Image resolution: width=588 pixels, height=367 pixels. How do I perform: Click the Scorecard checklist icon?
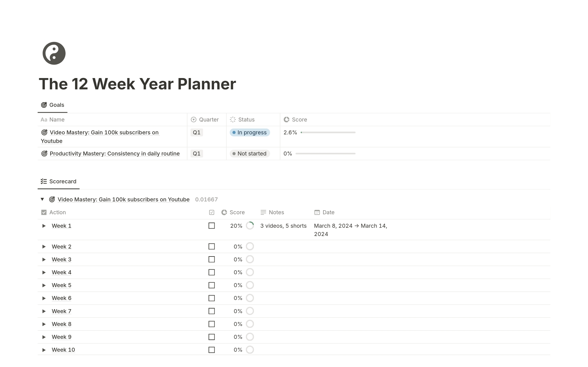pos(43,181)
